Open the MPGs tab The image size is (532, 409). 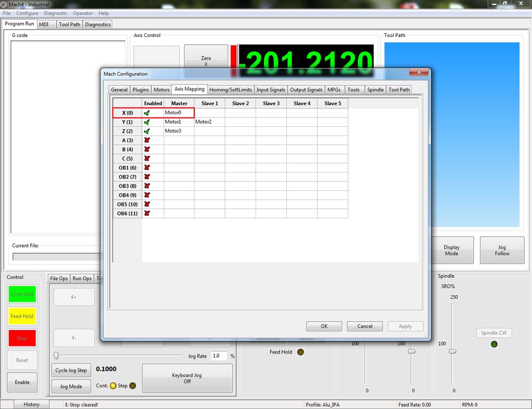click(334, 89)
